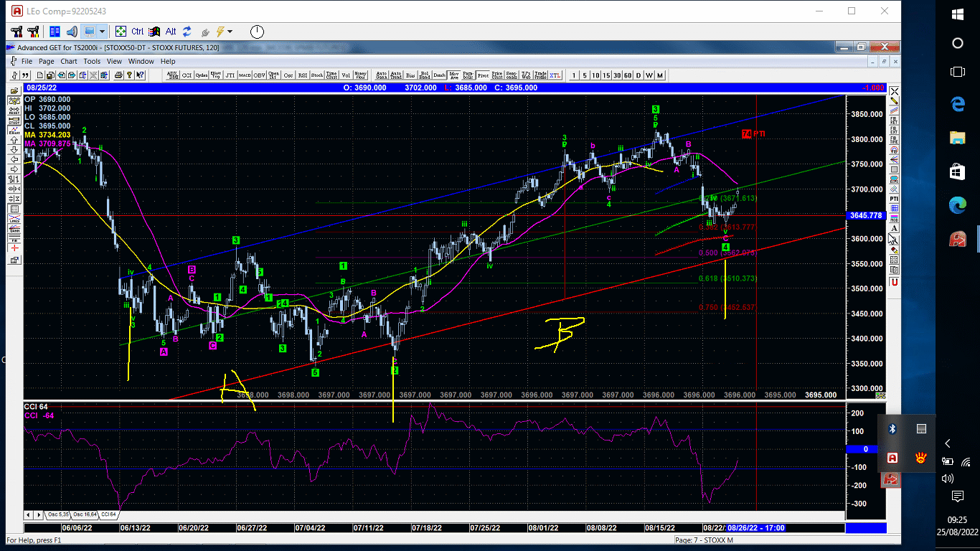980x551 pixels.
Task: Click the Bol Band study button
Action: [424, 75]
